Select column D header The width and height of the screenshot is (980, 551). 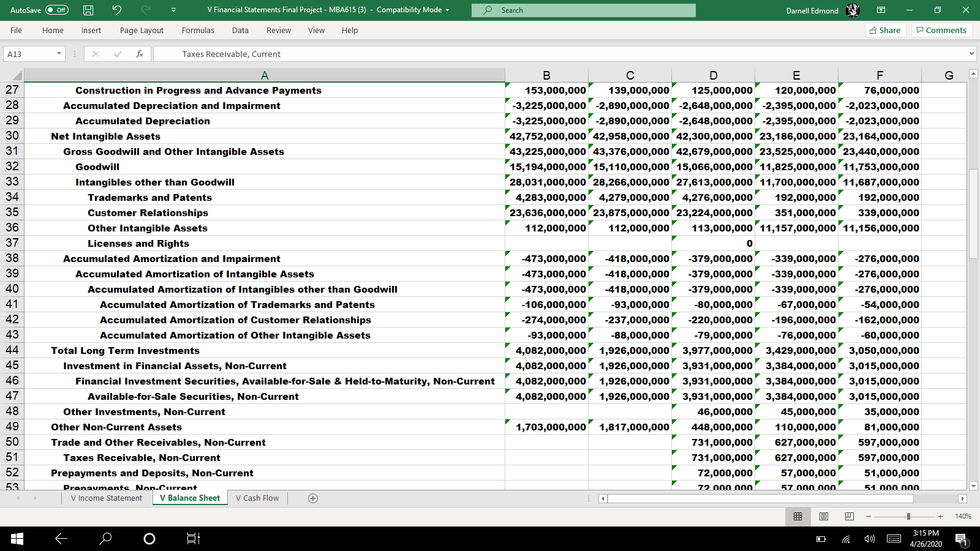coord(714,75)
